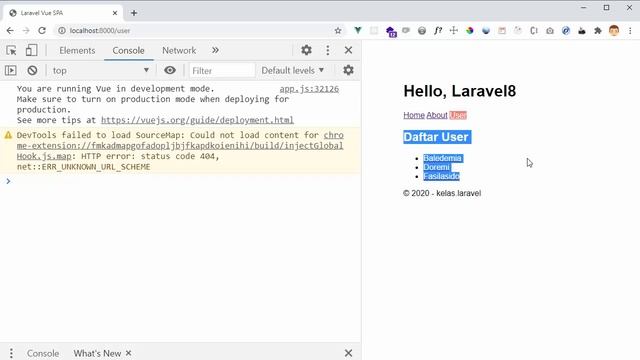
Task: Open the Chrome three-dot menu
Action: point(630,31)
